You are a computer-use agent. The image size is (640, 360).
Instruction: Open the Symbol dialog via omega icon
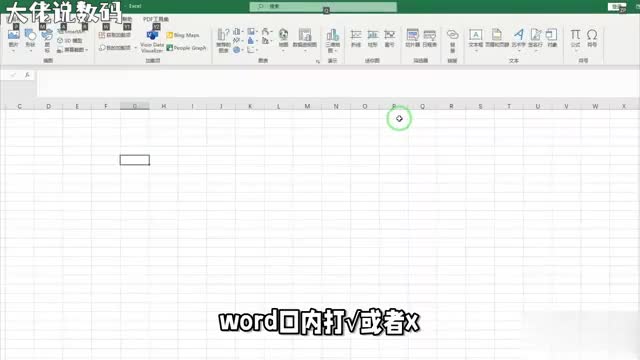pyautogui.click(x=592, y=38)
